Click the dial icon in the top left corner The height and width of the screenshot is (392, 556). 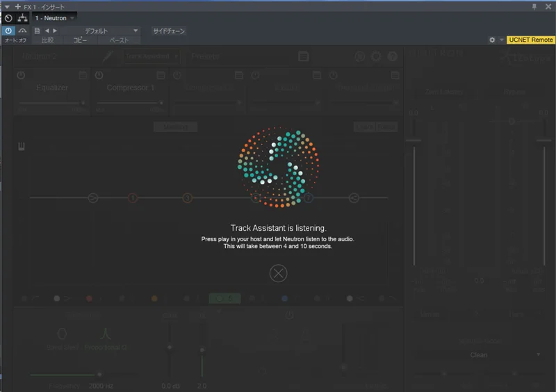tap(8, 18)
